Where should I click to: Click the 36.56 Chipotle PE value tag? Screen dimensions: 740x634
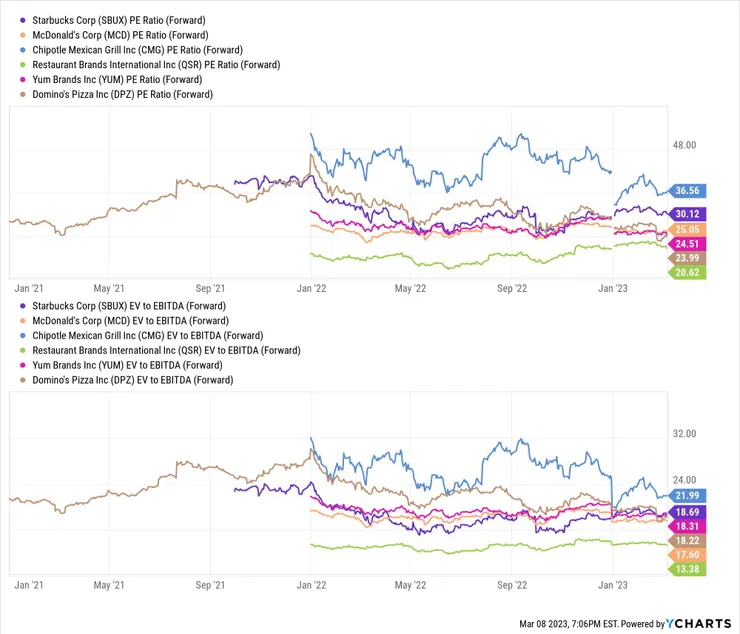[690, 190]
